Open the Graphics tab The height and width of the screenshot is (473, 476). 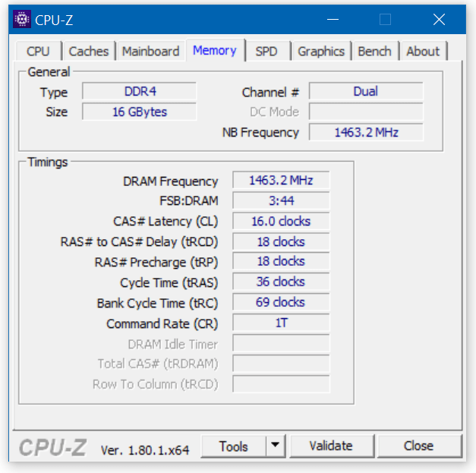tap(321, 52)
